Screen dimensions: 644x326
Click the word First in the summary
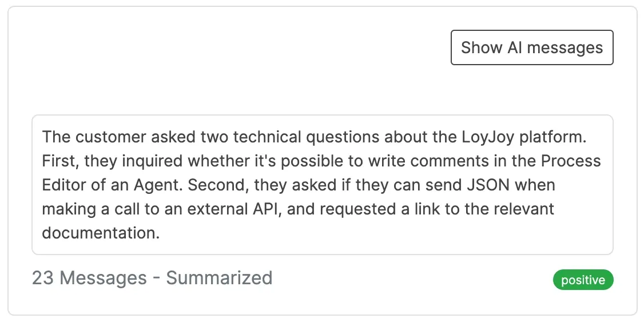[x=59, y=161]
